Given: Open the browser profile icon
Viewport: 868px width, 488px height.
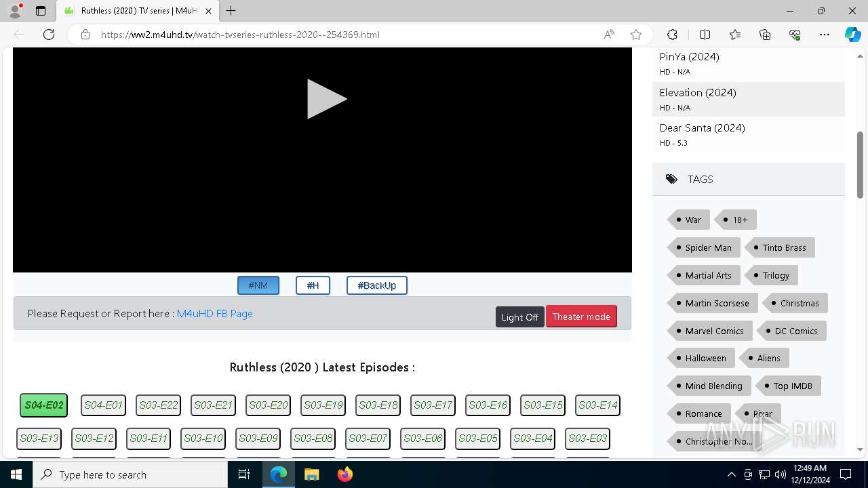Looking at the screenshot, I should pos(15,11).
